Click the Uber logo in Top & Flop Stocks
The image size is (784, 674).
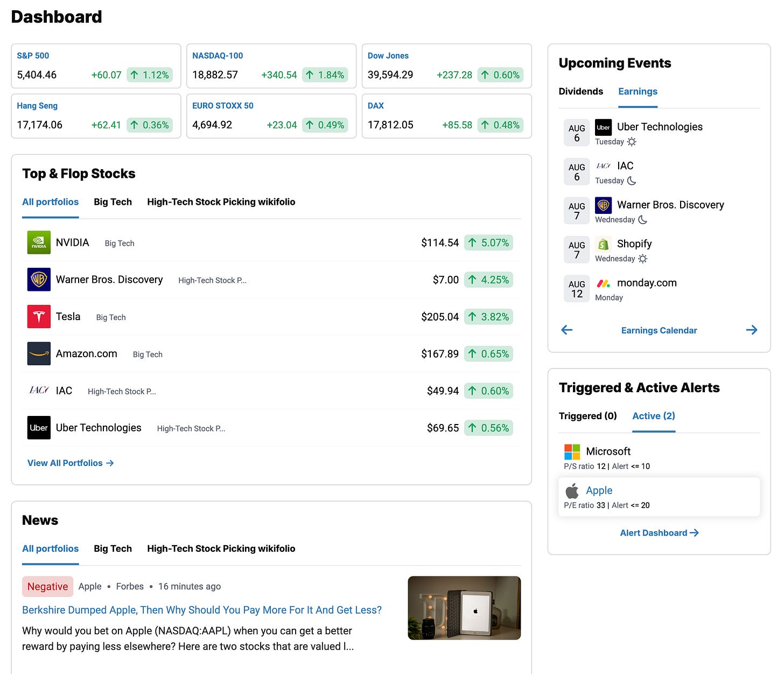[x=39, y=428]
